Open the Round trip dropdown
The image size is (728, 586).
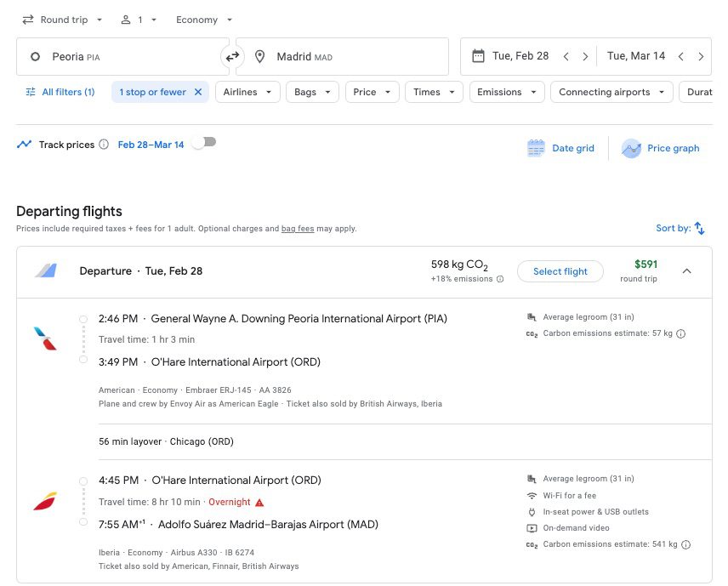pyautogui.click(x=62, y=20)
